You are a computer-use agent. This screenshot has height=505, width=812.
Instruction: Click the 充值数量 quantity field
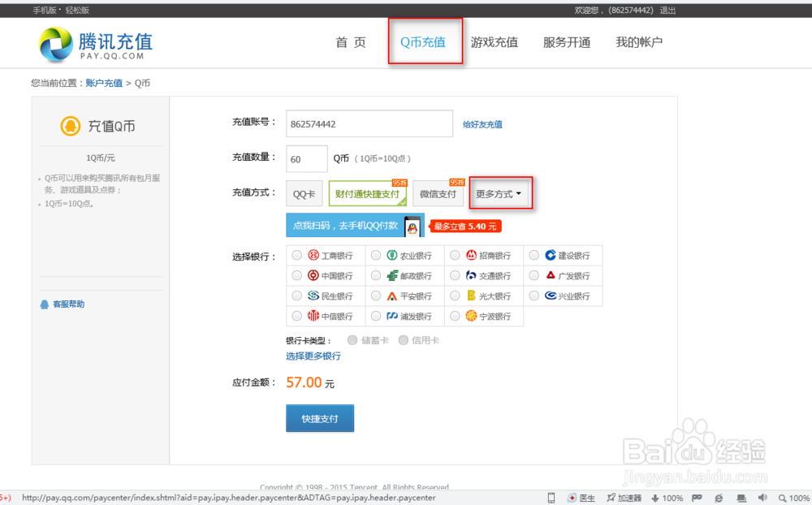pos(307,158)
